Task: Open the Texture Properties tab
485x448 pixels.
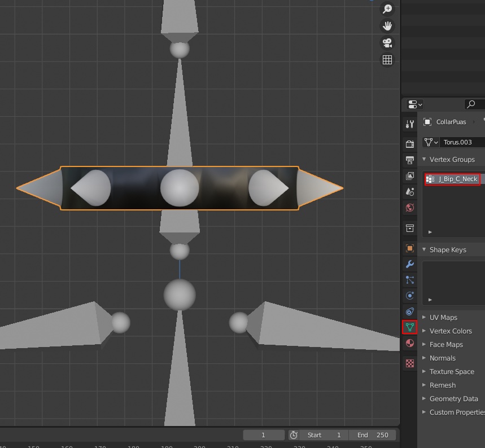Action: [409, 363]
